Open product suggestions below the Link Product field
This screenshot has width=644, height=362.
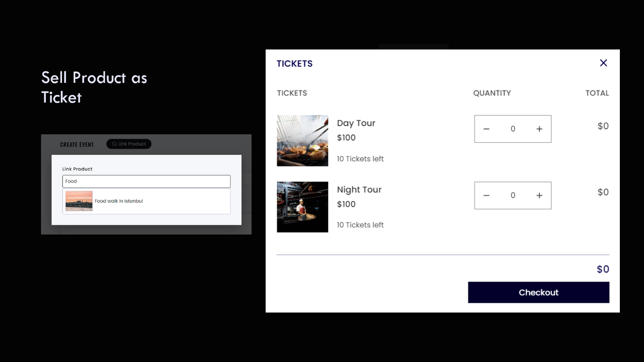click(x=146, y=201)
